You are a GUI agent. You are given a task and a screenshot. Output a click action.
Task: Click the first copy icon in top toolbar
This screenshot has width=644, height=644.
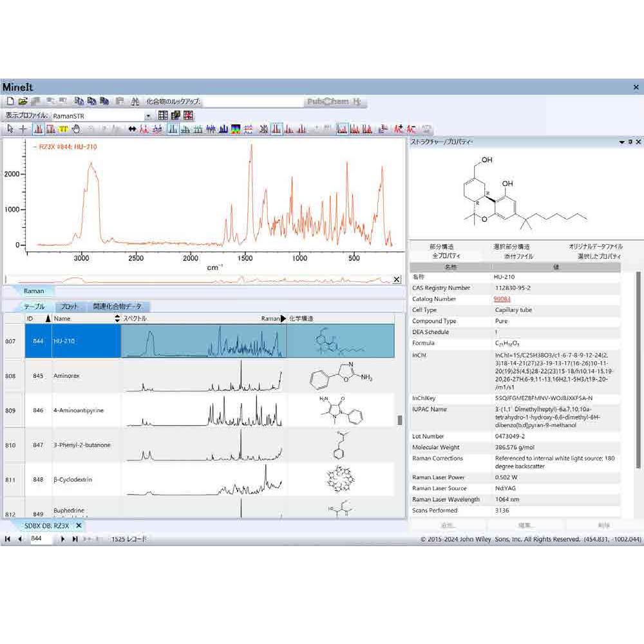pyautogui.click(x=79, y=101)
